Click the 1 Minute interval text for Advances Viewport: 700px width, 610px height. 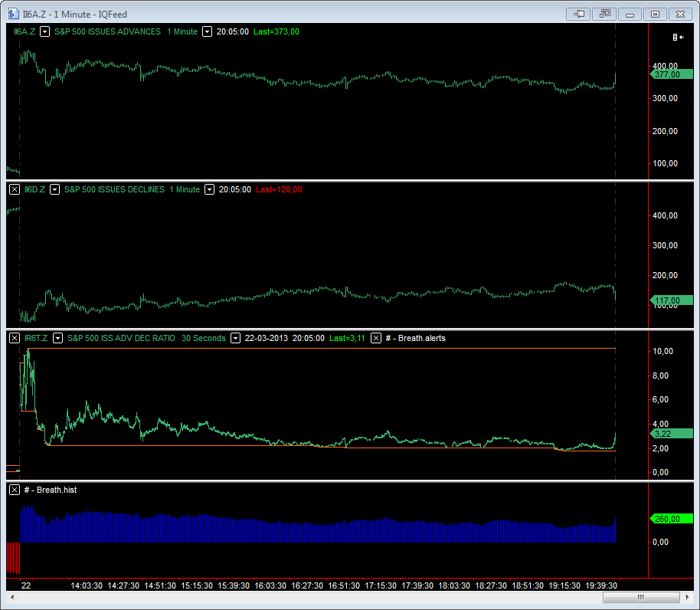click(182, 31)
